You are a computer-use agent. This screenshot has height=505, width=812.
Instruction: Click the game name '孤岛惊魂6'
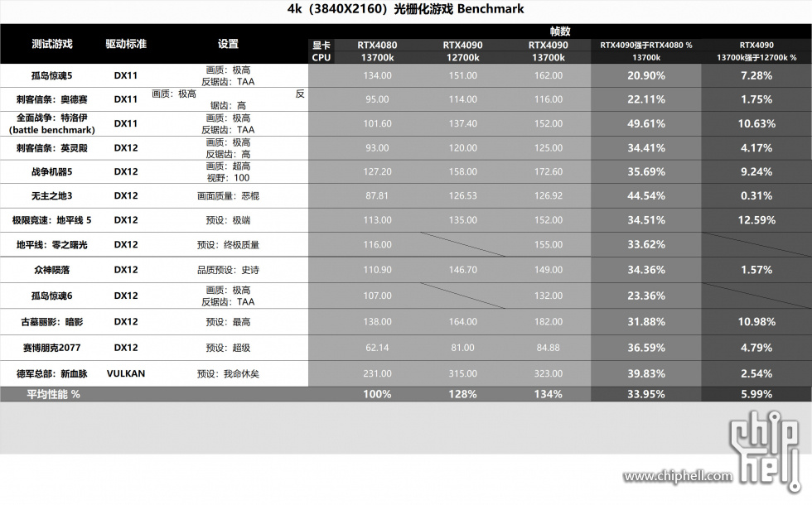[51, 296]
